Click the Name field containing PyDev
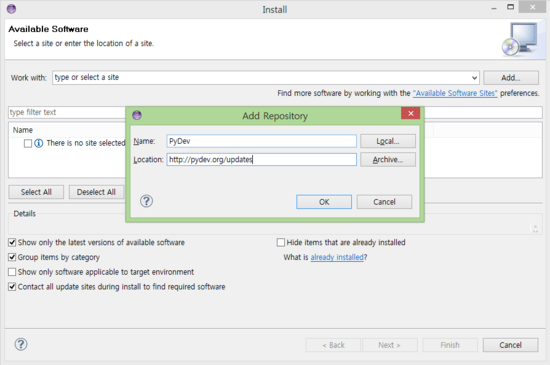 pos(262,141)
